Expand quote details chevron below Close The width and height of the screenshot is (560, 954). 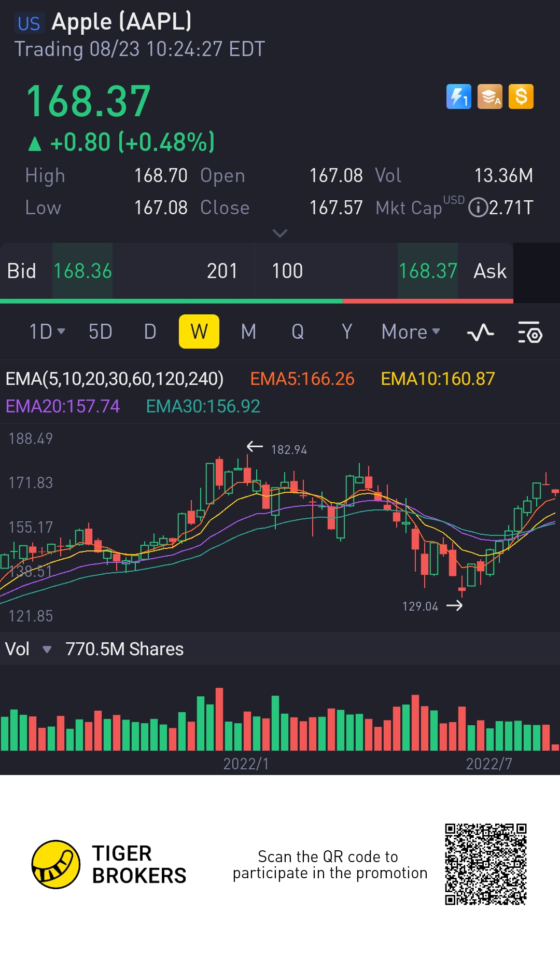[x=280, y=233]
